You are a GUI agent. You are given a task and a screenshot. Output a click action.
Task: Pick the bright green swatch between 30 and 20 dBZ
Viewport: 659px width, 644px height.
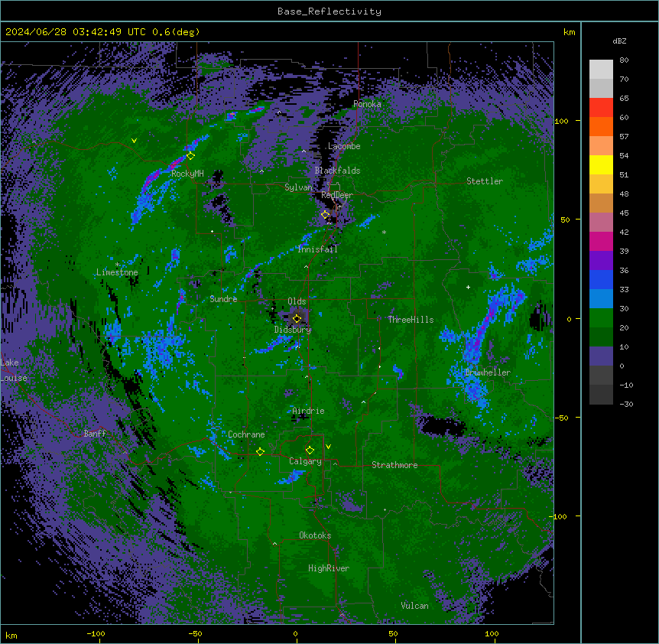pyautogui.click(x=601, y=318)
